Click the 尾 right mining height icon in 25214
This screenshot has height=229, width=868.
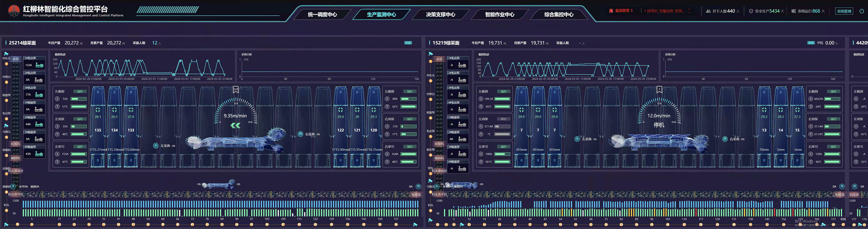pyautogui.click(x=300, y=134)
